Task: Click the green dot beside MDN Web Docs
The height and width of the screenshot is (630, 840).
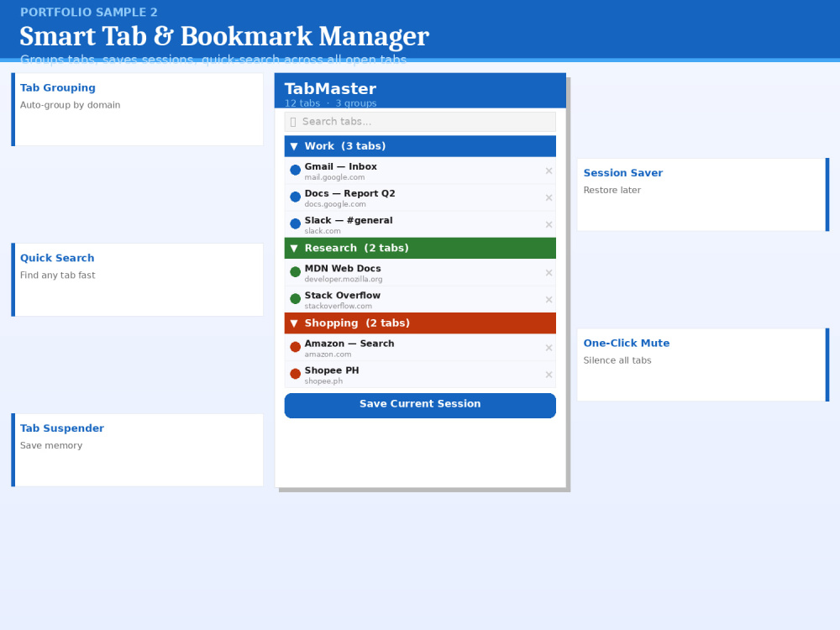Action: (295, 272)
